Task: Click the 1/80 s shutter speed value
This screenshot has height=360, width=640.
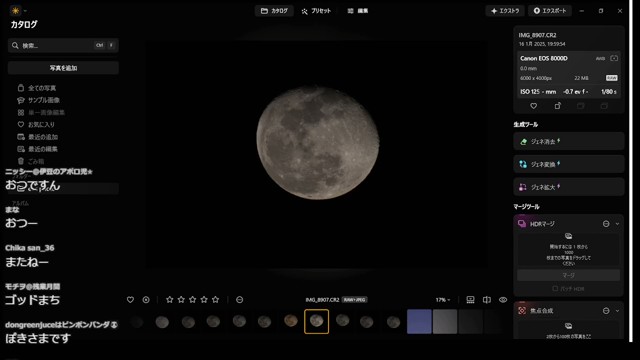Action: click(x=609, y=92)
